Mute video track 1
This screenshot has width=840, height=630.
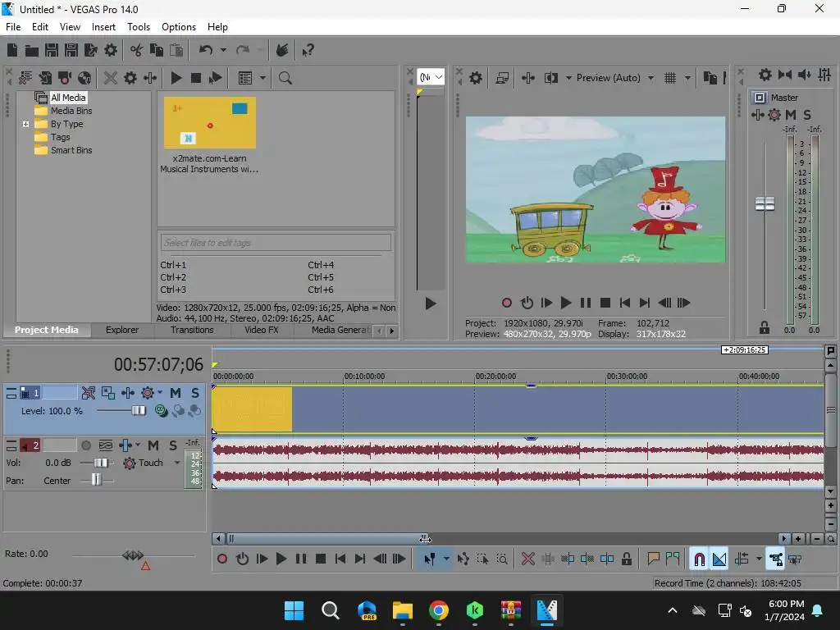coord(176,393)
